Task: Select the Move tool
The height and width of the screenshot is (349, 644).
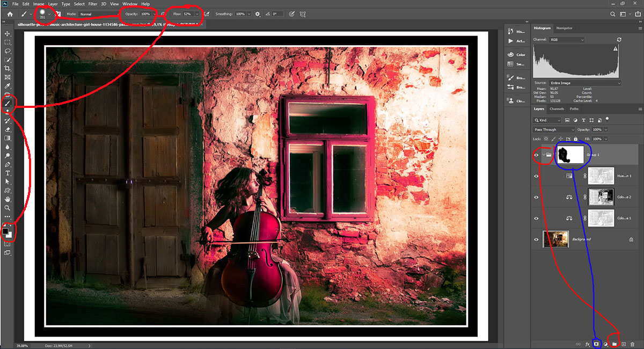Action: pyautogui.click(x=8, y=33)
